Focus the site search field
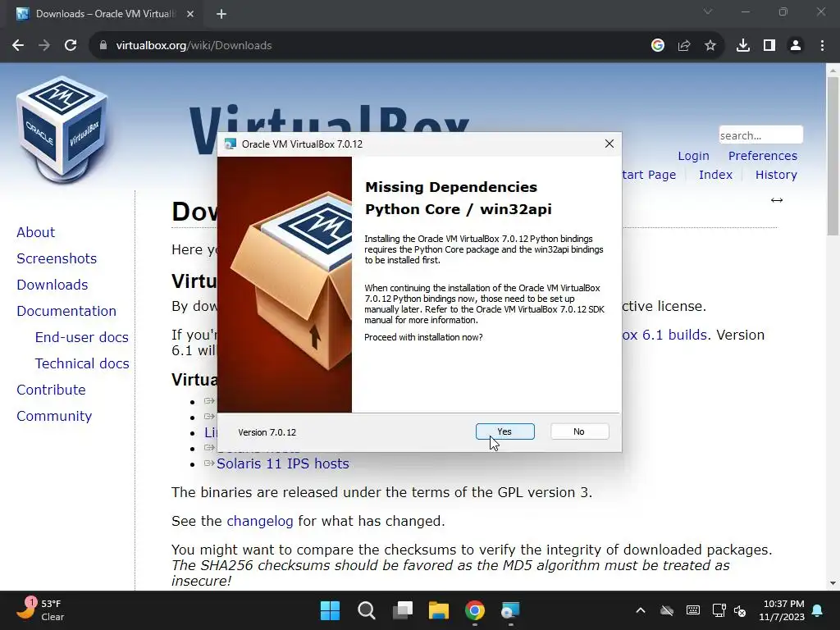The width and height of the screenshot is (840, 630). click(760, 135)
